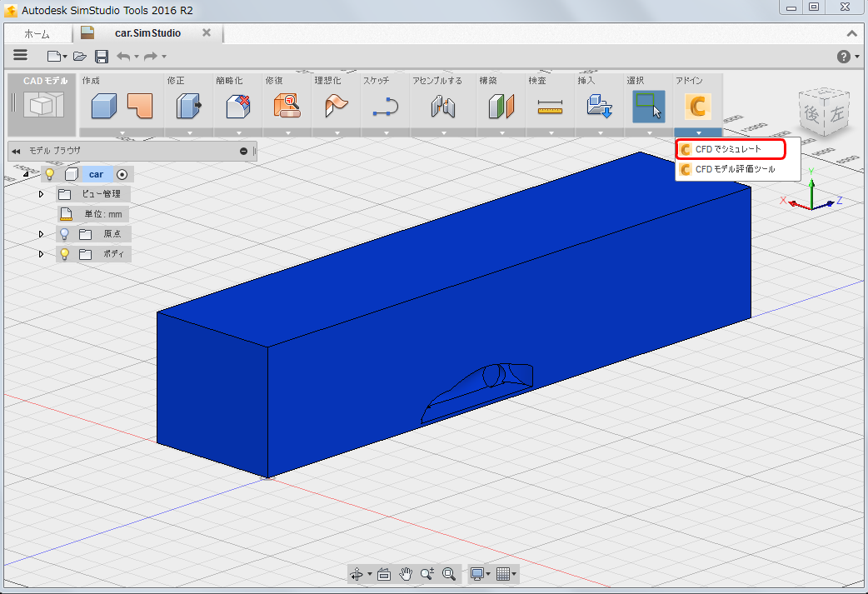Click the Open file folder icon
Image resolution: width=868 pixels, height=594 pixels.
tap(80, 56)
